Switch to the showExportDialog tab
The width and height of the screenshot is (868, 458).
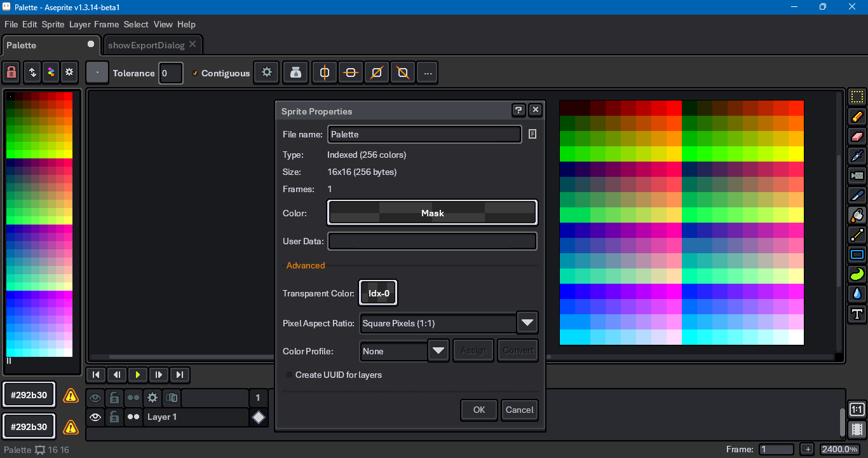coord(146,45)
